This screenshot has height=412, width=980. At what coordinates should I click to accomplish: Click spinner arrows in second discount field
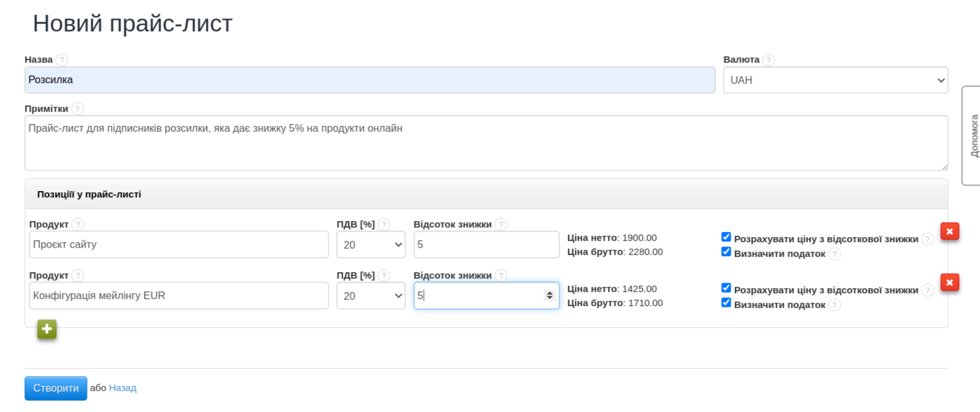549,295
